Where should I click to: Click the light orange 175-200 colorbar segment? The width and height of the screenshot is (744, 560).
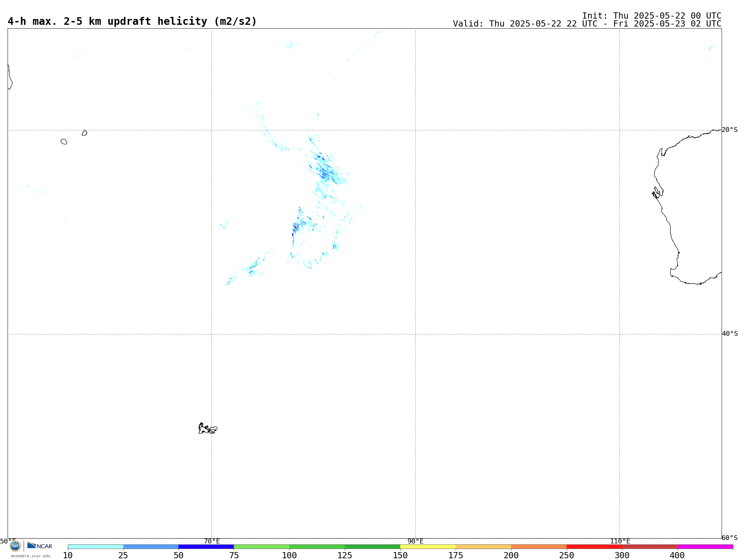[x=483, y=547]
